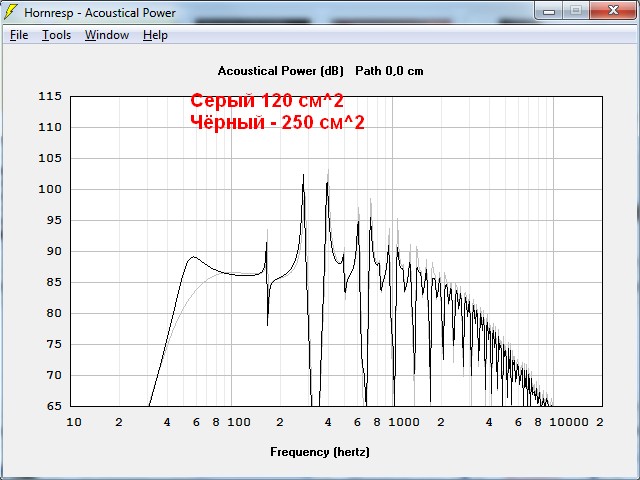The height and width of the screenshot is (480, 640).
Task: Click the 'Frequency (hertz)' axis label
Action: tap(320, 452)
